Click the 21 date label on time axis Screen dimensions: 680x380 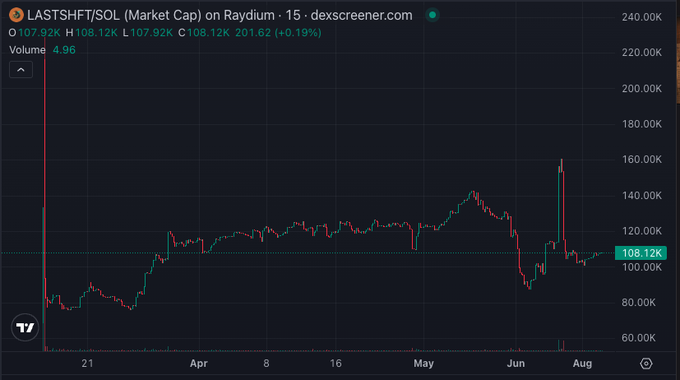pos(87,364)
